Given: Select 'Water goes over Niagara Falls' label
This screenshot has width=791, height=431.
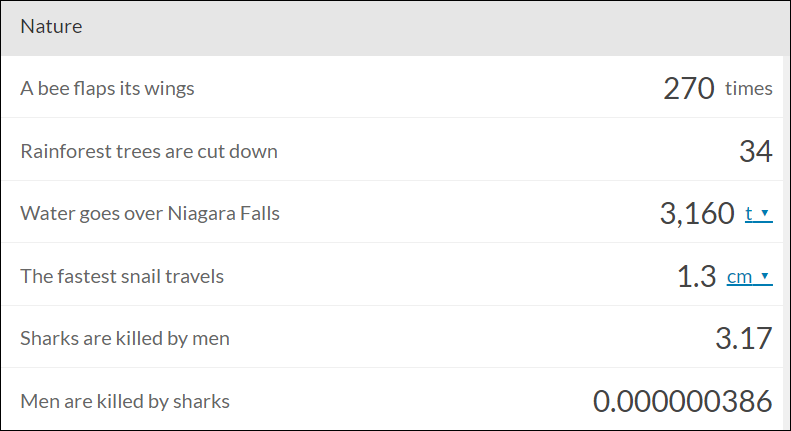Looking at the screenshot, I should coord(150,213).
